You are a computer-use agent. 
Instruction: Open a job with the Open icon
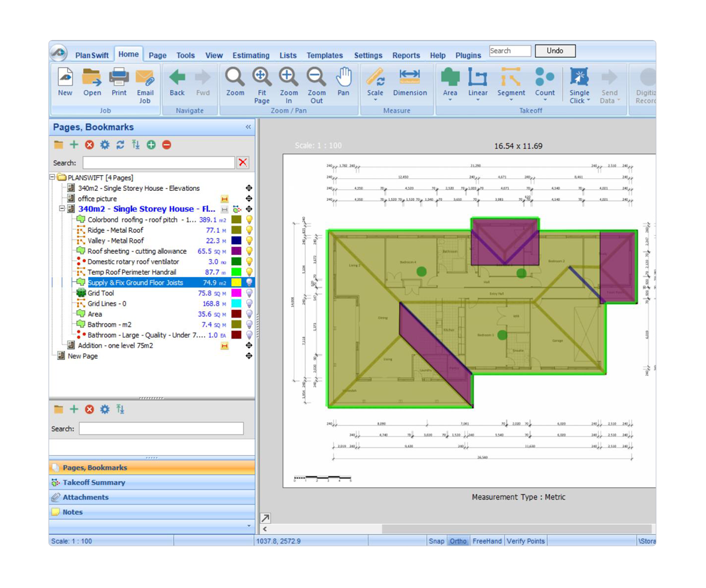click(92, 77)
